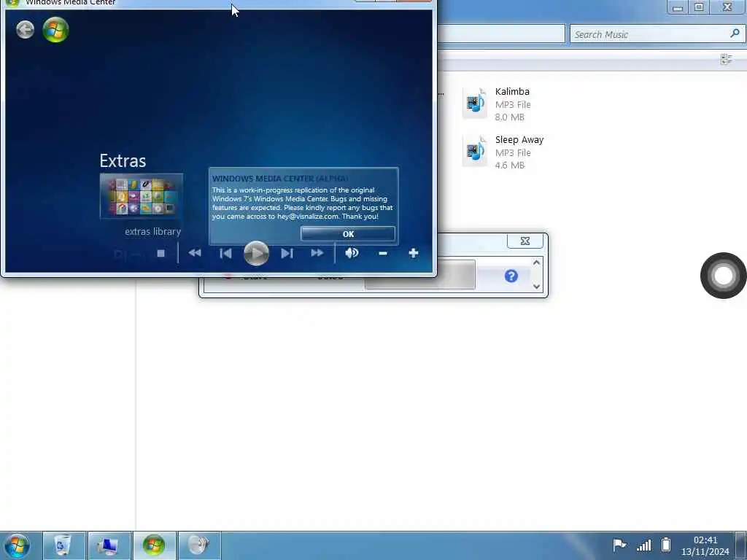Open the Action Center flag icon

tap(619, 544)
